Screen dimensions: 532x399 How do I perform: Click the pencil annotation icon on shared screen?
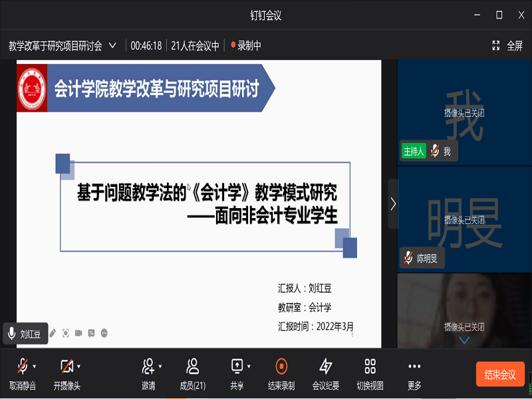(53, 332)
